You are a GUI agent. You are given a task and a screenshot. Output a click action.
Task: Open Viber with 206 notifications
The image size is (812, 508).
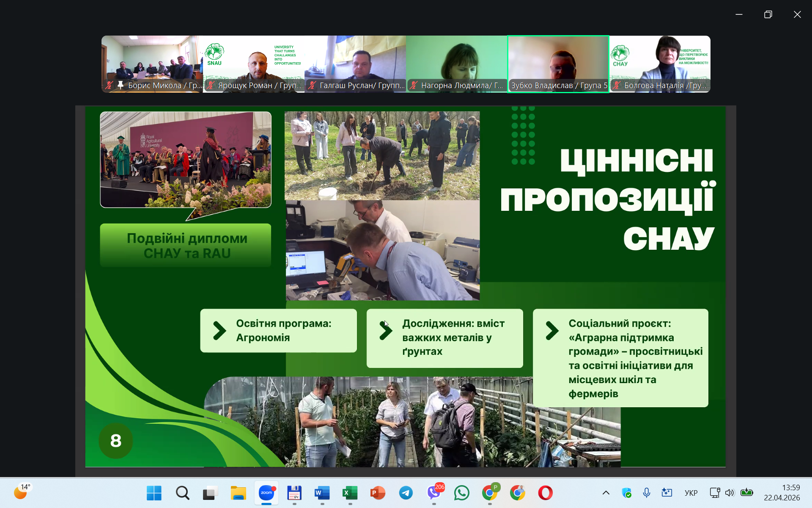(433, 493)
